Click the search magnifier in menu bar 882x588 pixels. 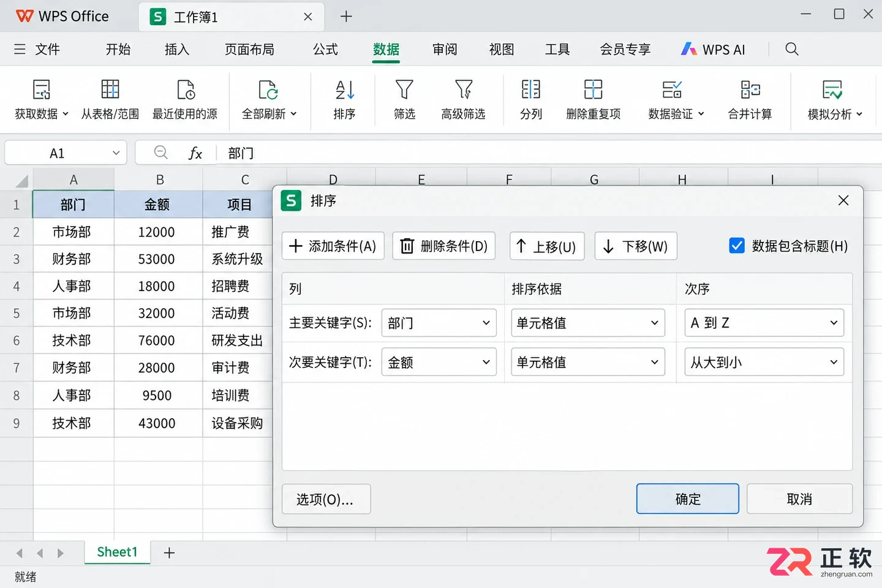[792, 49]
